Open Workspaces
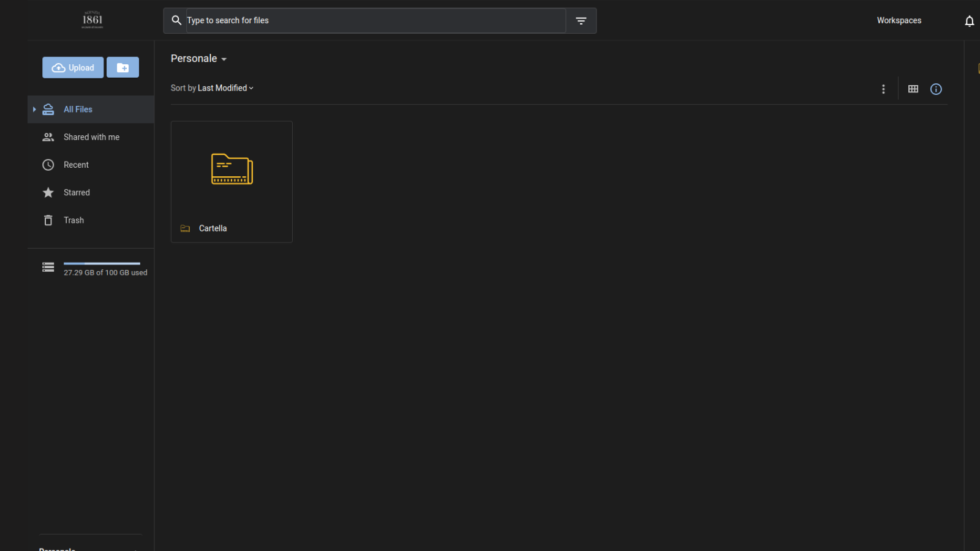Viewport: 980px width, 551px height. [899, 20]
